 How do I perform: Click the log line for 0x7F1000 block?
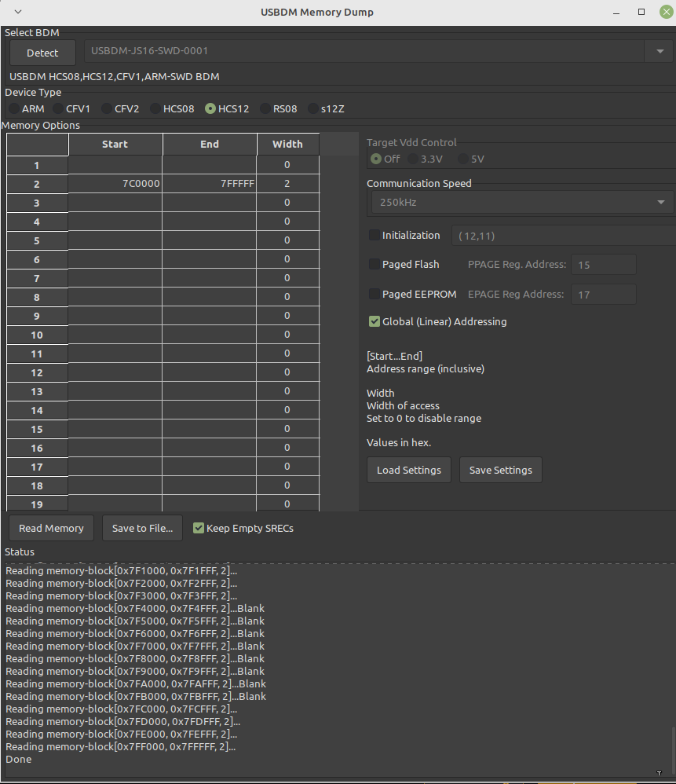click(122, 570)
